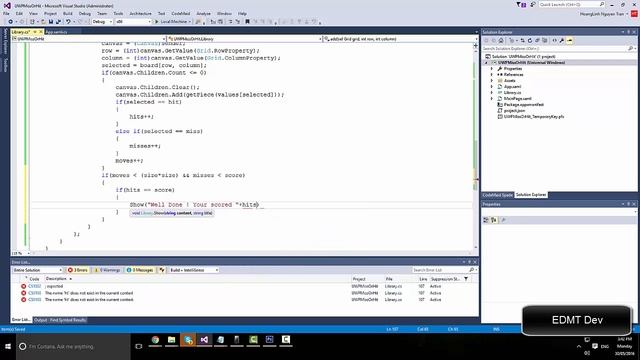The height and width of the screenshot is (360, 640).
Task: Click the Save All toolbar icon
Action: [x=58, y=22]
